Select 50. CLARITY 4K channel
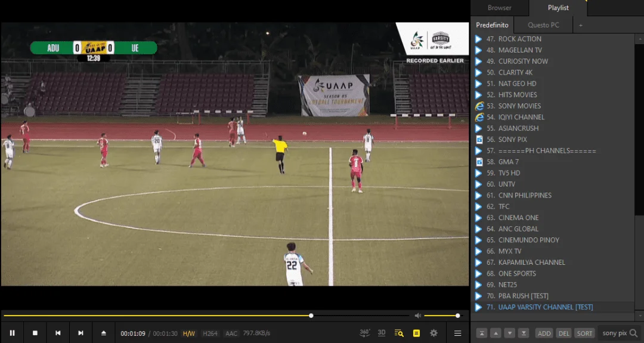The image size is (644, 343). point(552,72)
